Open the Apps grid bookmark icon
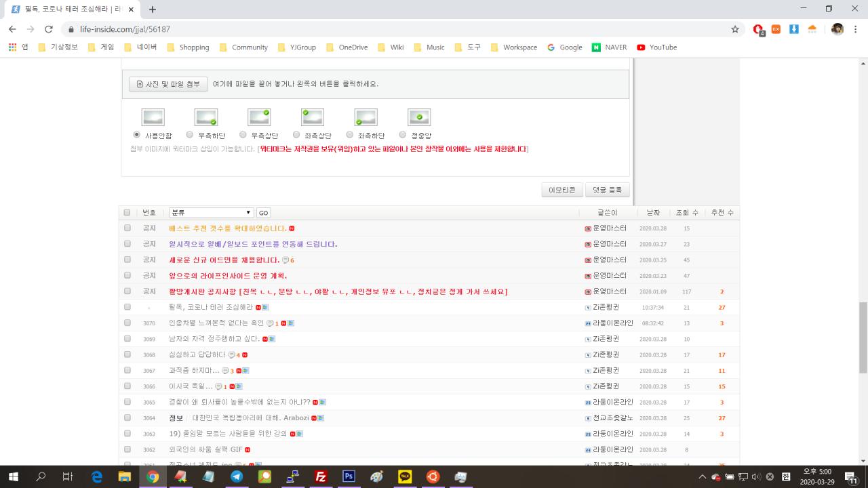The width and height of the screenshot is (868, 488). 12,47
